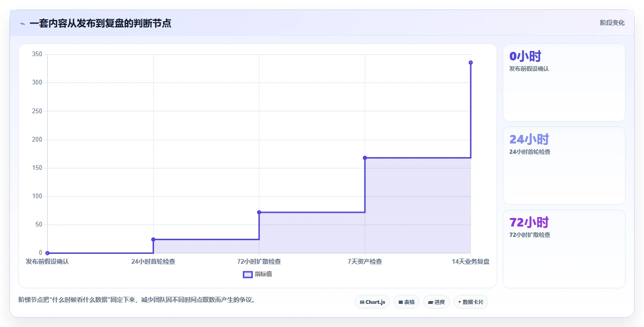Click the 24小时首轮检查 subtitle in second card
This screenshot has height=327, width=644.
(530, 152)
